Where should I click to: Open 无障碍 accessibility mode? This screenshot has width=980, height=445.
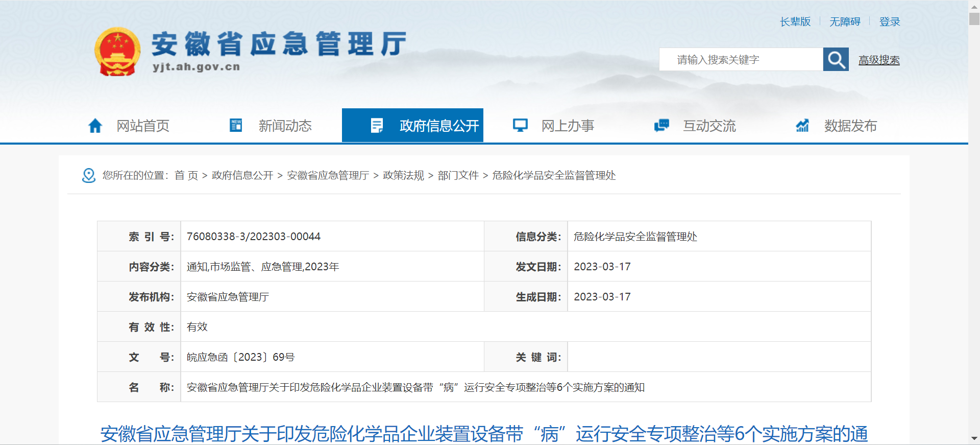pos(845,21)
